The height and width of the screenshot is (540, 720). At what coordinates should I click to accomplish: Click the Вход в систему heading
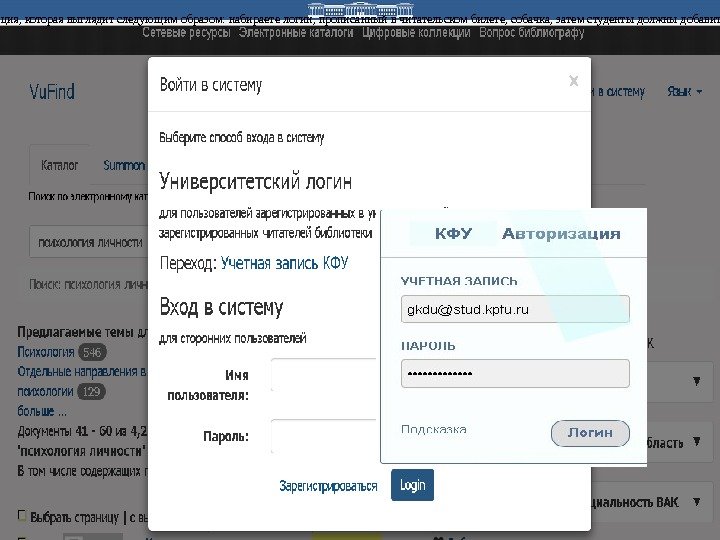point(221,307)
